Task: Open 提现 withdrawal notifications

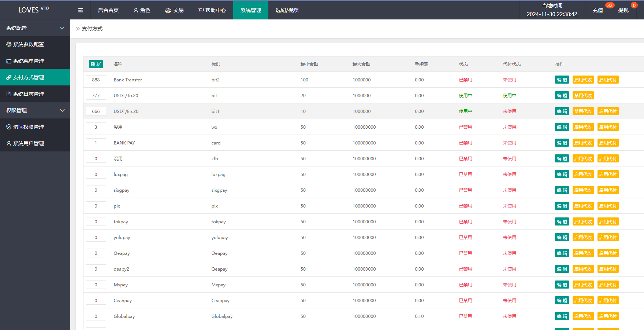Action: (x=623, y=10)
